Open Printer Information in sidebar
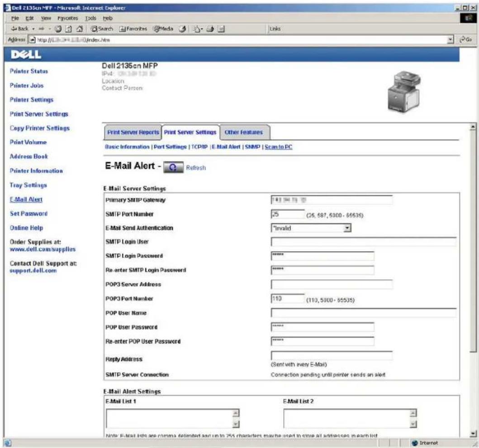The height and width of the screenshot is (448, 479). pos(36,171)
